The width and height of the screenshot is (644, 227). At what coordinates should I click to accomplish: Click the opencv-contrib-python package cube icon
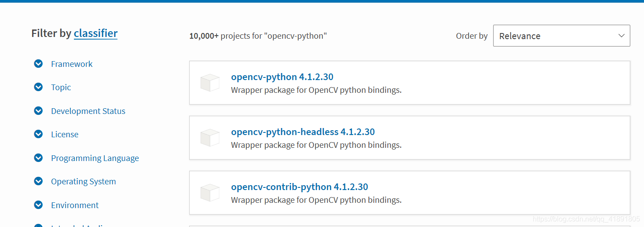210,193
